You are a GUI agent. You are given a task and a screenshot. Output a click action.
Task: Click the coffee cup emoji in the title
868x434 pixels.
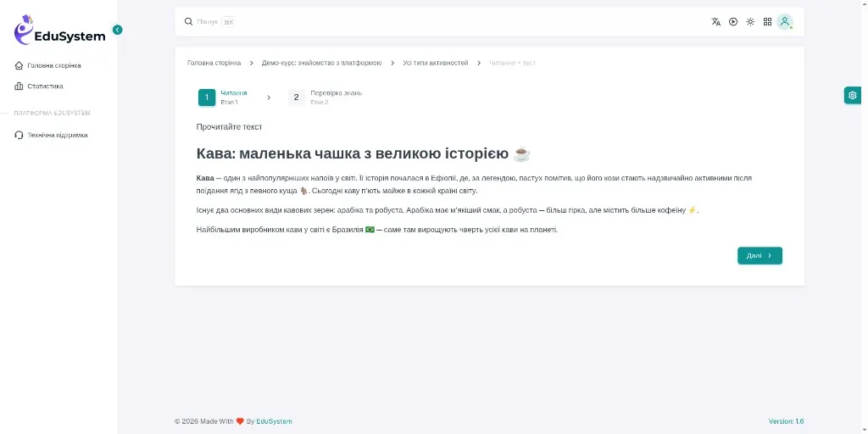point(521,154)
